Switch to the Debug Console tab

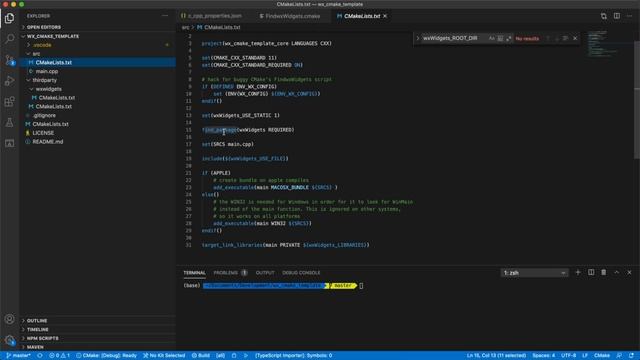coord(301,273)
